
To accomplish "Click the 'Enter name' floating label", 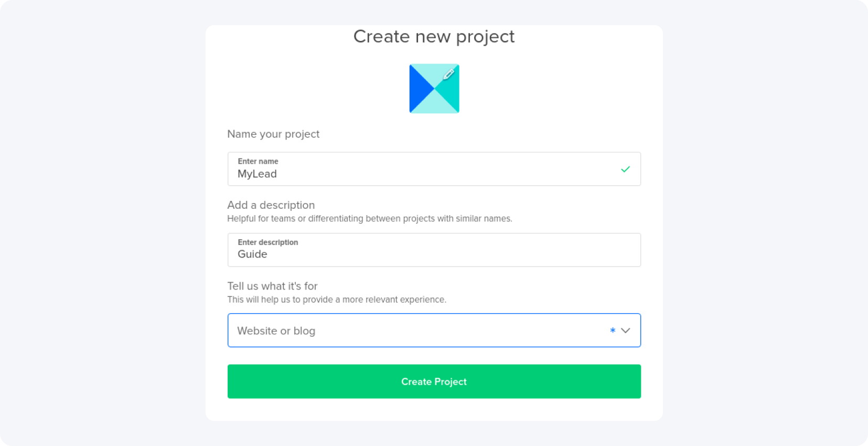I will pyautogui.click(x=258, y=161).
